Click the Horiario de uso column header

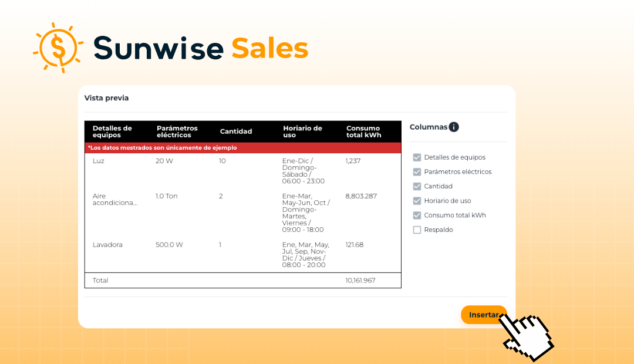click(x=302, y=132)
